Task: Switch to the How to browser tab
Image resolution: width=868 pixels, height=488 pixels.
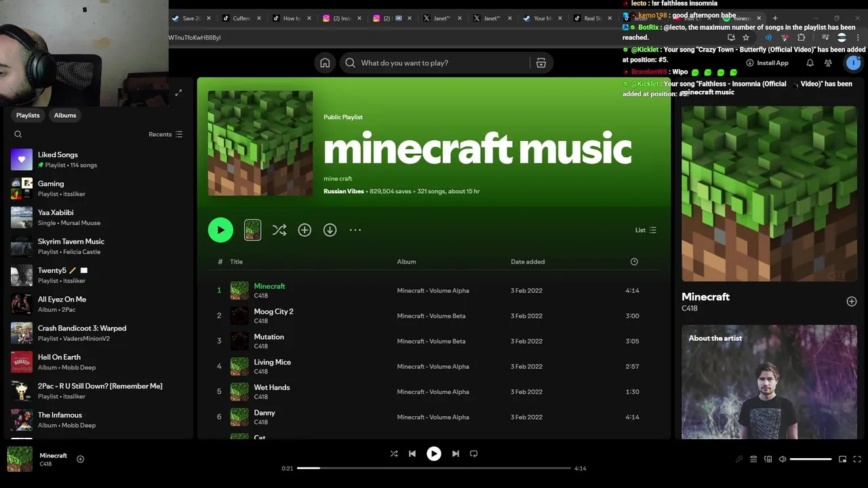Action: click(292, 18)
